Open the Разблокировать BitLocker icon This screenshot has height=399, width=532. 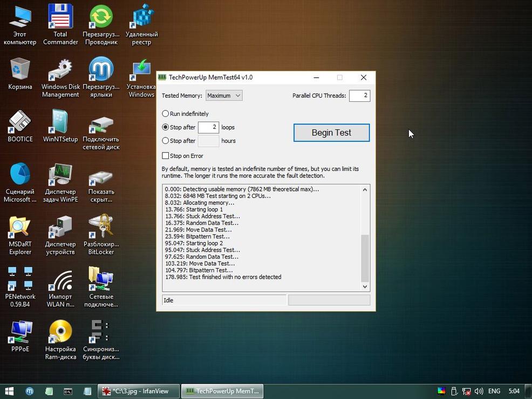click(101, 235)
